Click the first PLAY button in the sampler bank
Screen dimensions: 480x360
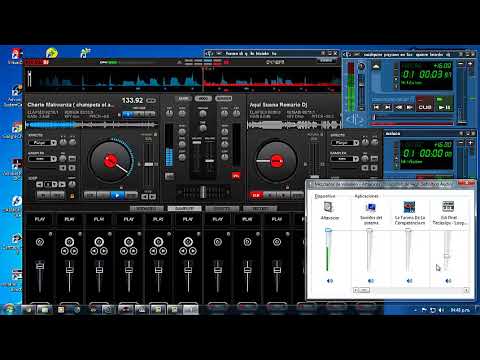pos(40,219)
